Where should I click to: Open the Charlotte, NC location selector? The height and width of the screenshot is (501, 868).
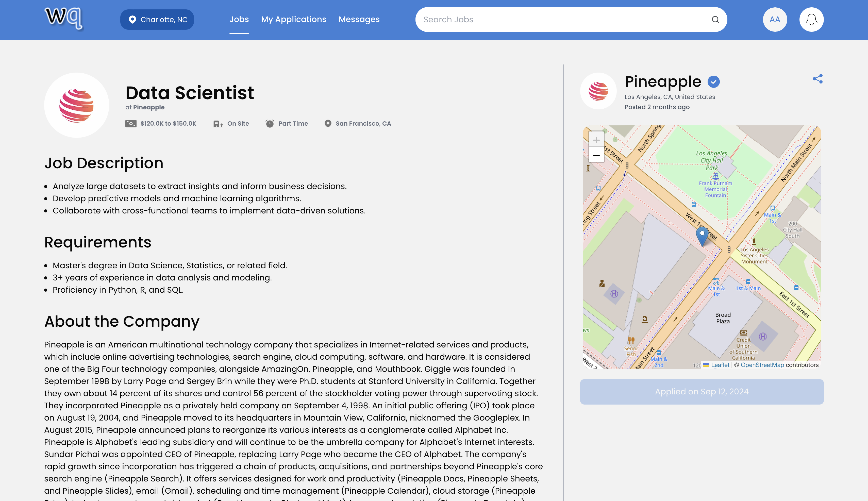click(x=157, y=20)
